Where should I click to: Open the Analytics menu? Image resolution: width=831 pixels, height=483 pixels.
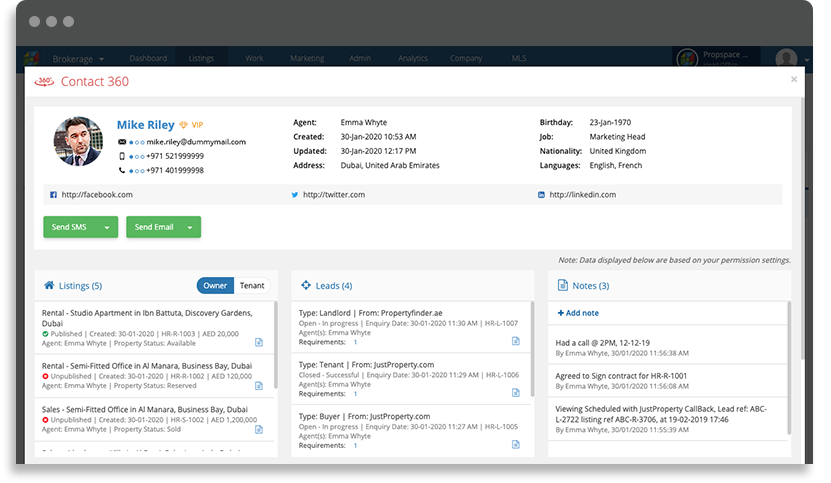[413, 58]
